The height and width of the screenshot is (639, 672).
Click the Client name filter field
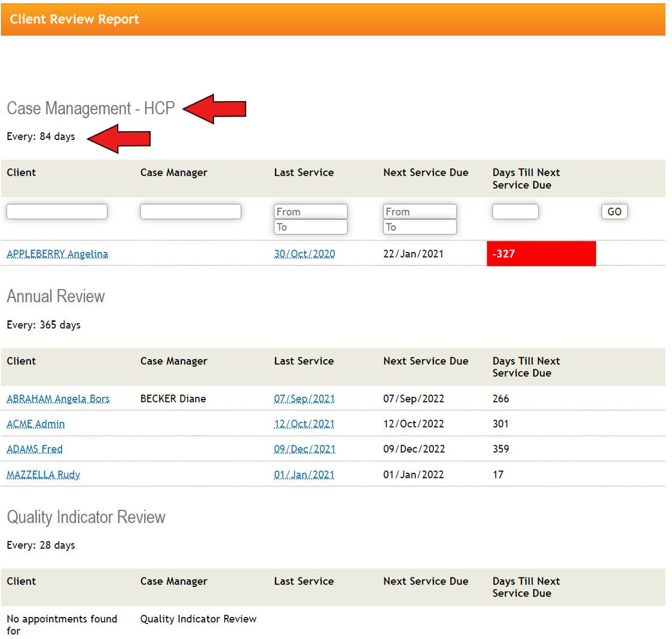(56, 211)
